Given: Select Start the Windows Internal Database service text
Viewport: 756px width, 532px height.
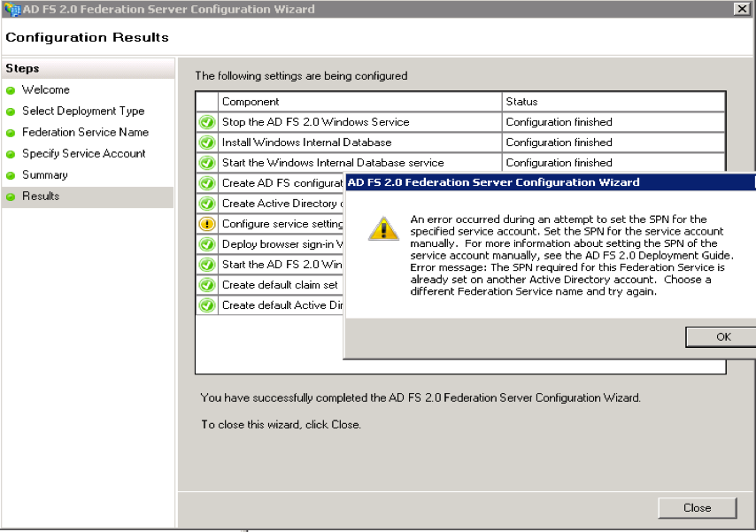Looking at the screenshot, I should tap(333, 163).
